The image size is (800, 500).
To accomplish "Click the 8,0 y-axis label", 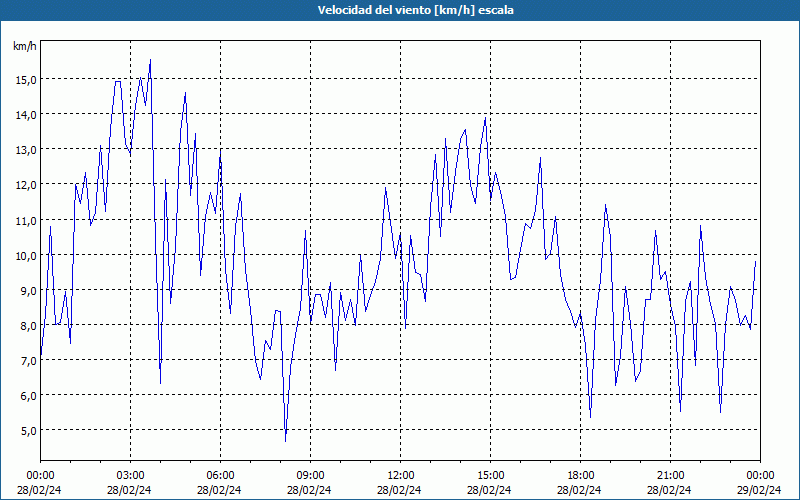I will 28,326.
